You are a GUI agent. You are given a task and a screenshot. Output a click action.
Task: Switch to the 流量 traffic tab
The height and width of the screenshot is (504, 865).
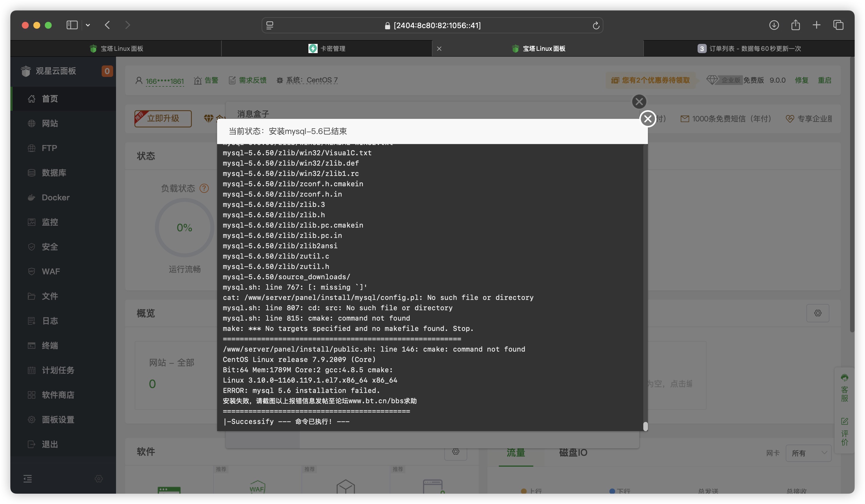point(515,453)
